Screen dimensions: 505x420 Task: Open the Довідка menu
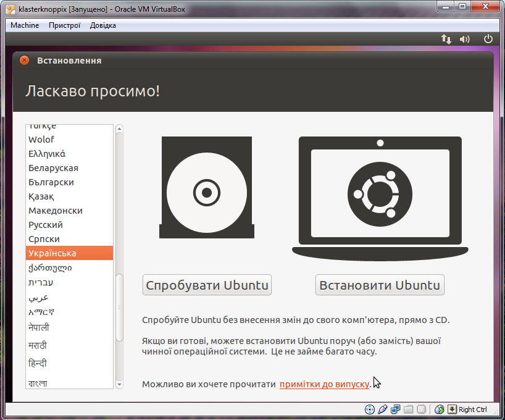(102, 25)
